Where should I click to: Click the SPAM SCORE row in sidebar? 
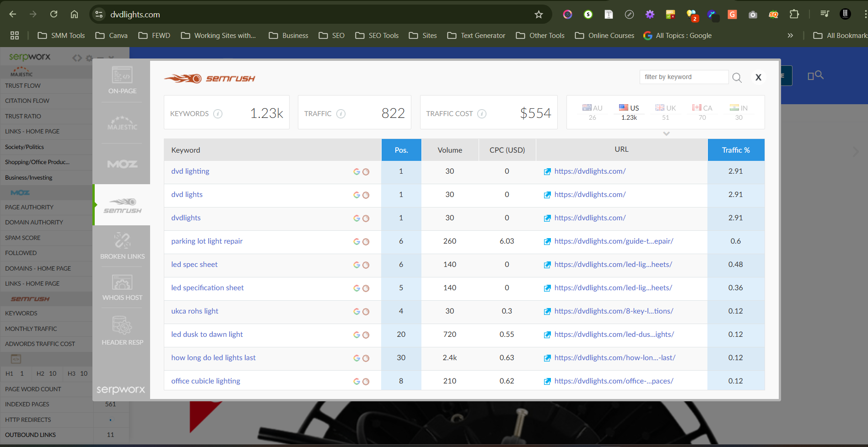coord(46,238)
